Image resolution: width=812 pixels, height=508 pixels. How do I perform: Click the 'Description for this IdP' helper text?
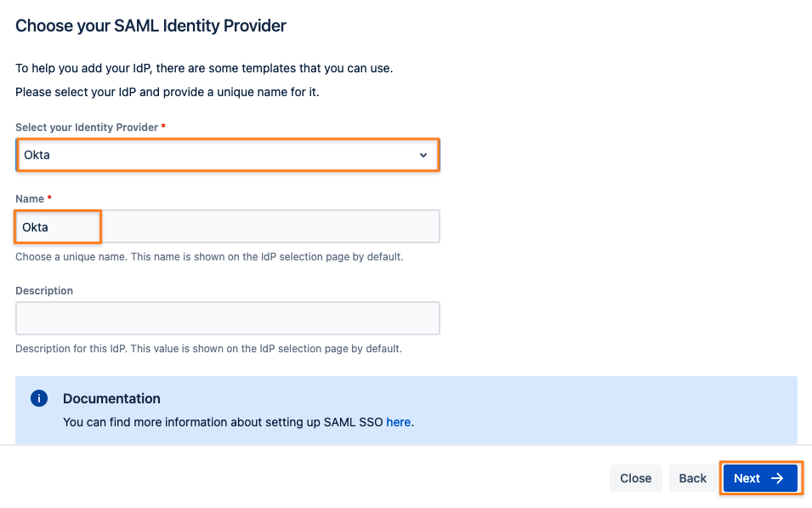[x=208, y=348]
